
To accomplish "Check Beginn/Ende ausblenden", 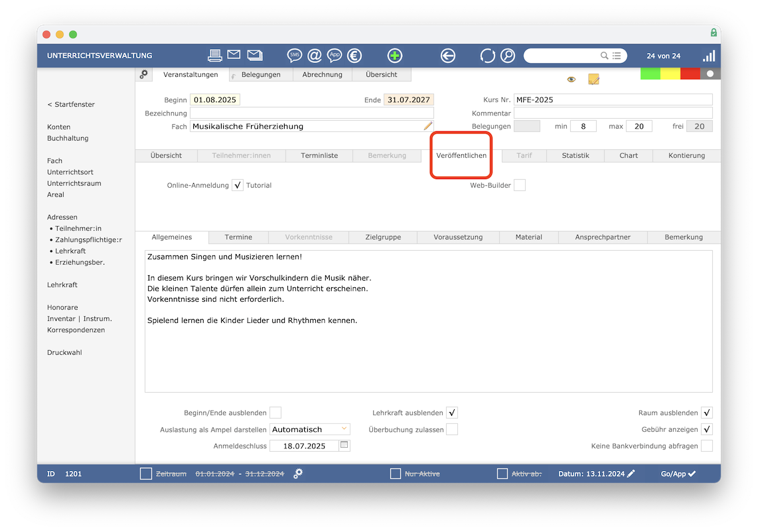I will [x=275, y=413].
